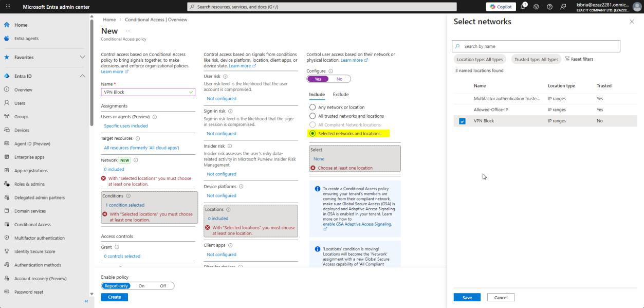This screenshot has height=308, width=644.
Task: Collapse the sidebar with double chevron
Action: pos(86,301)
